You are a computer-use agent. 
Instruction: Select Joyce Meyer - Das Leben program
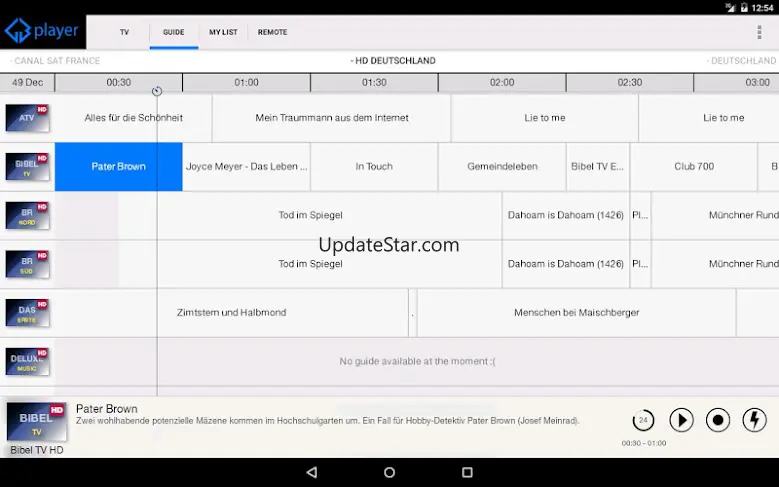coord(246,166)
